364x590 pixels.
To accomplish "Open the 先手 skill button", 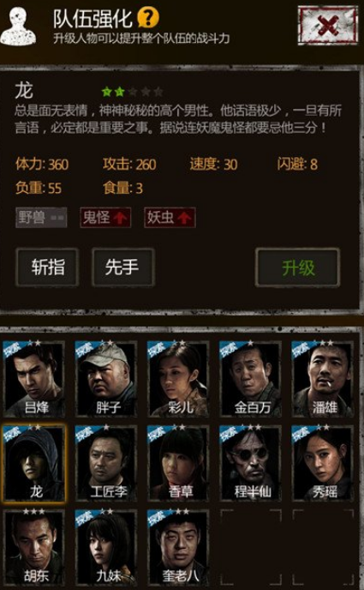I will click(123, 268).
